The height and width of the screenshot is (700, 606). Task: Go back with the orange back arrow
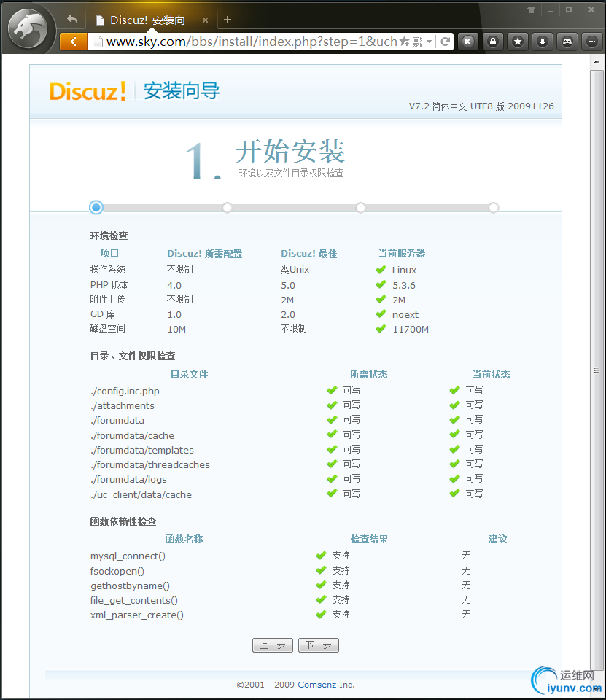click(x=74, y=42)
